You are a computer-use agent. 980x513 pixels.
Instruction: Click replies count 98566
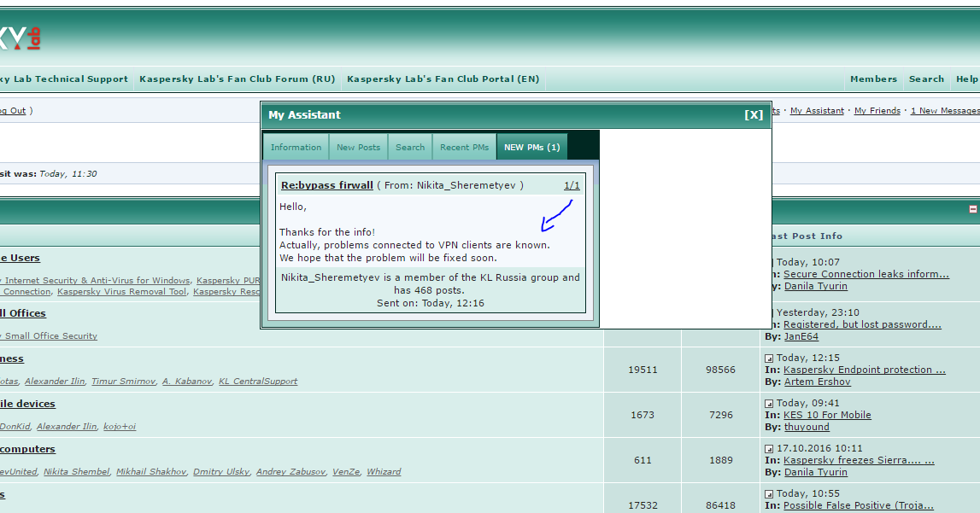coord(720,370)
